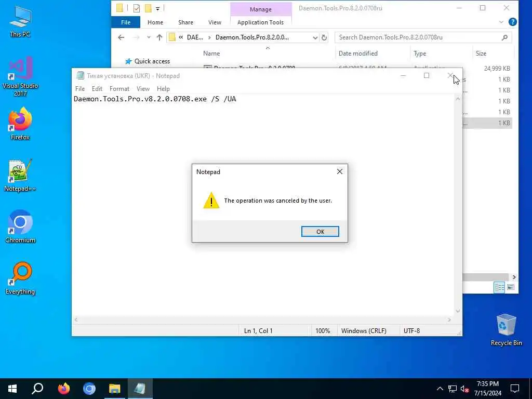532x399 pixels.
Task: Switch to File Explorer in taskbar
Action: [x=115, y=389]
